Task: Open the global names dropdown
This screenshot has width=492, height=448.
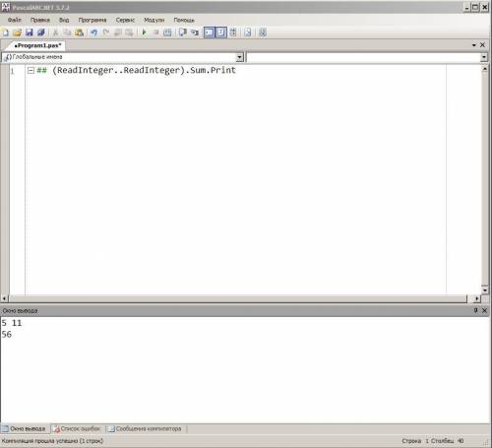Action: (240, 57)
